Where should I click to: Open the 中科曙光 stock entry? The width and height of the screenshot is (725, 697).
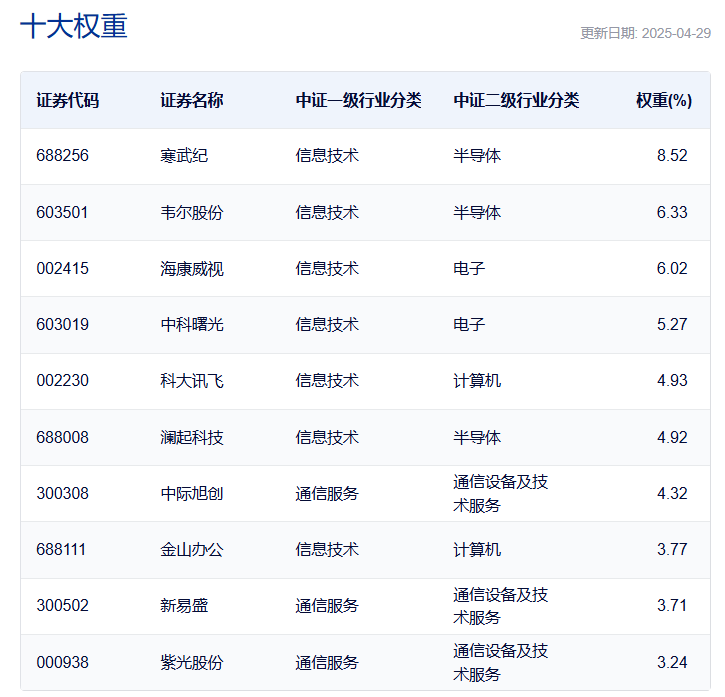(192, 324)
